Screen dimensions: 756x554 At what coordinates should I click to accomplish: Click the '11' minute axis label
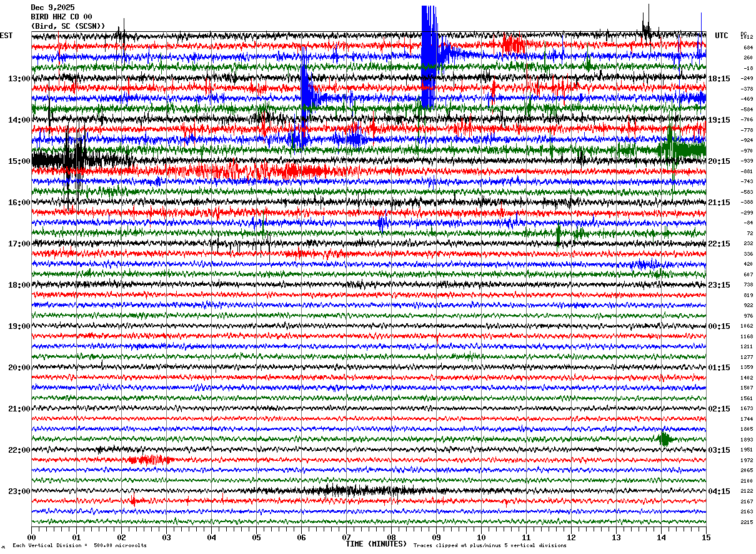(x=526, y=537)
